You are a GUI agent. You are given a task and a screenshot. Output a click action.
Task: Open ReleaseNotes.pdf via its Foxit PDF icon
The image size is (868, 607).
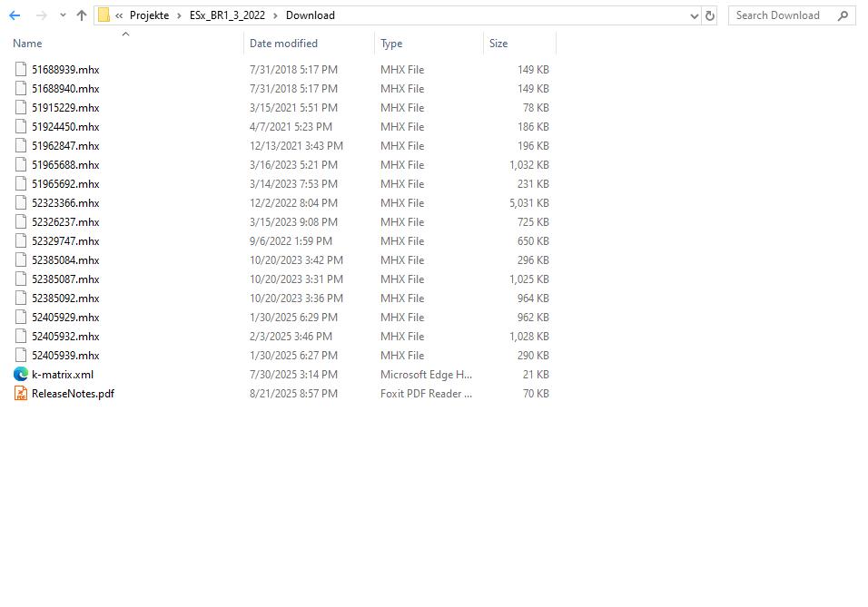20,393
